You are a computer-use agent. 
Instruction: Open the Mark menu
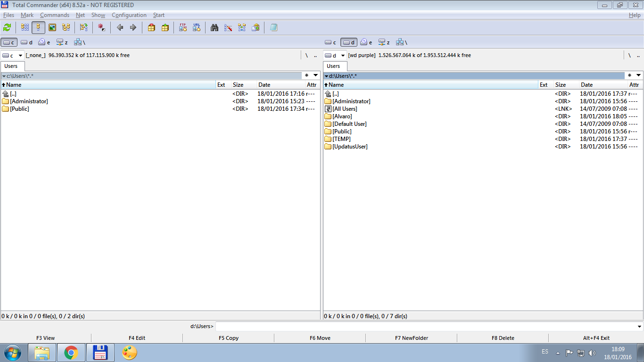pos(27,15)
